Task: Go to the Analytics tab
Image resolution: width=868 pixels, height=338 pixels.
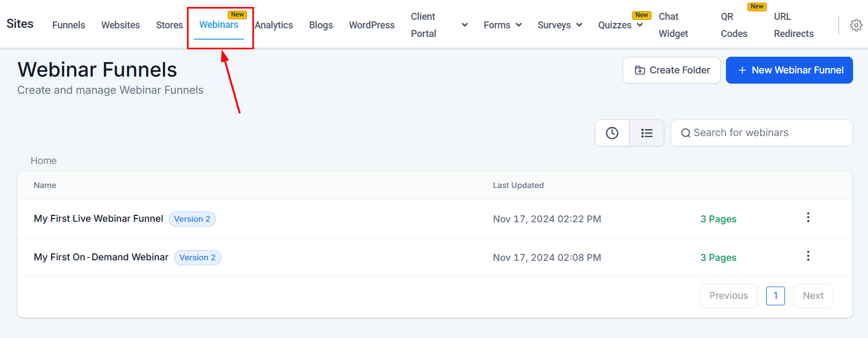Action: [274, 25]
